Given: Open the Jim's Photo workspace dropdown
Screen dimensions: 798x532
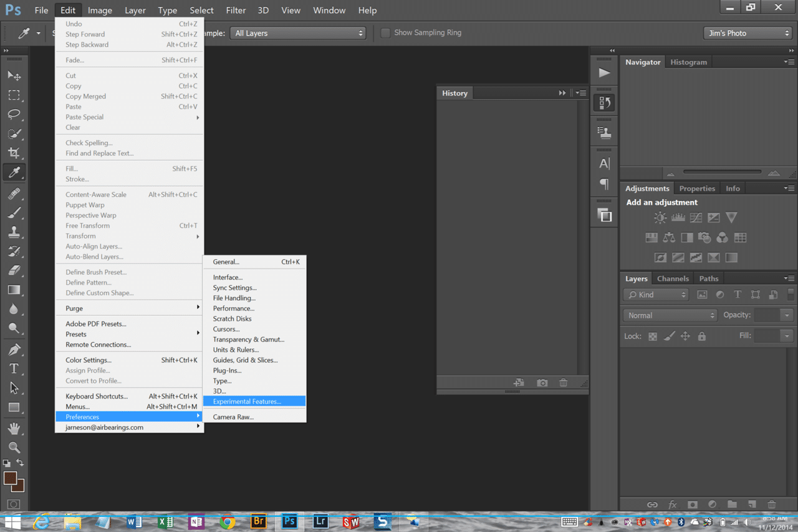Looking at the screenshot, I should pyautogui.click(x=748, y=33).
